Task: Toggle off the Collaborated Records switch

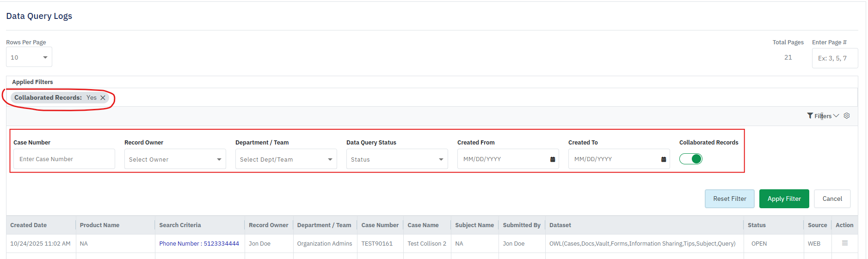Action: [691, 159]
